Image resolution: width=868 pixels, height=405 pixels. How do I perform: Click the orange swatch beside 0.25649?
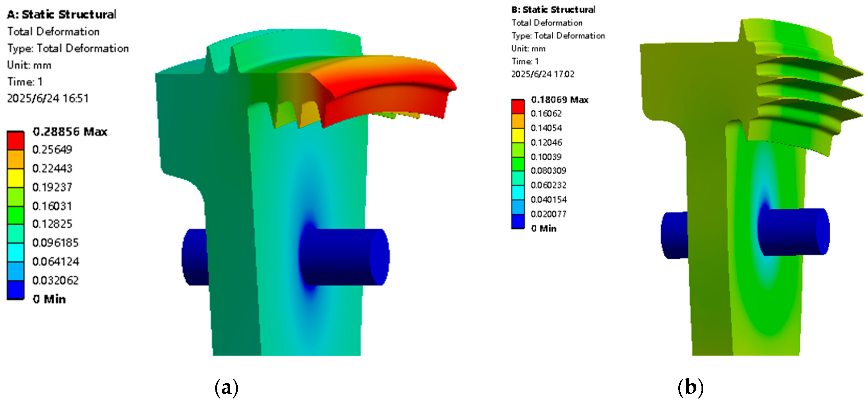point(15,159)
